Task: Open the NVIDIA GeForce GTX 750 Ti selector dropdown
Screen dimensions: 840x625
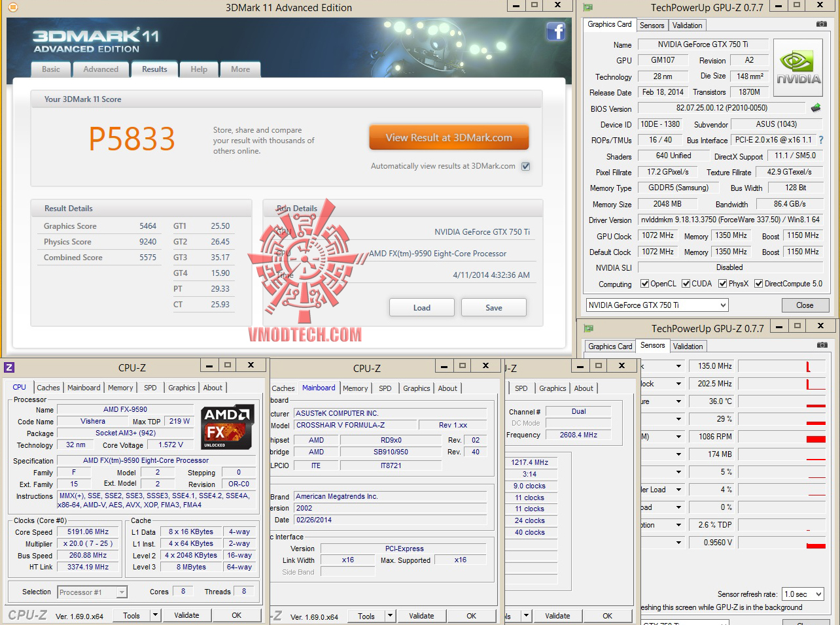Action: [x=657, y=305]
